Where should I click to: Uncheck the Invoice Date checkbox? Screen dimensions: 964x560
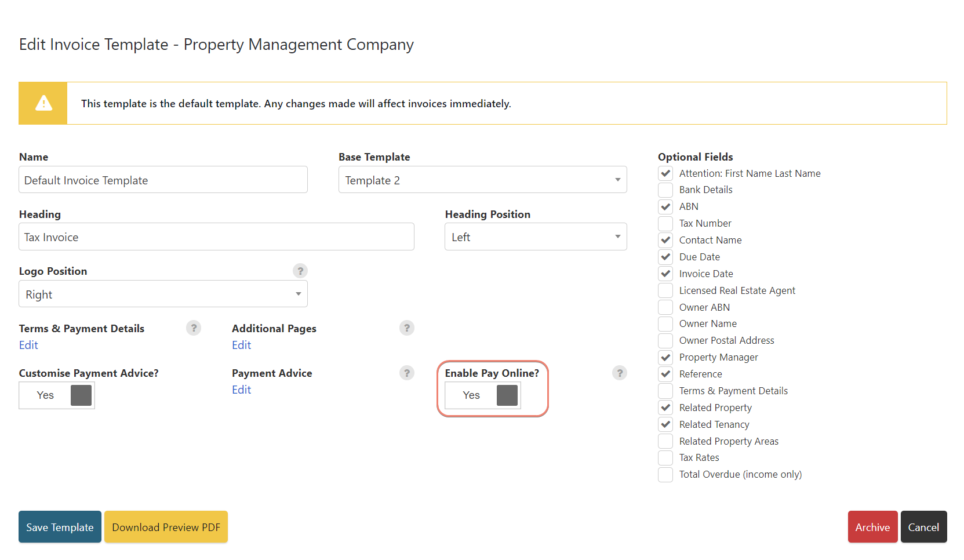[665, 274]
